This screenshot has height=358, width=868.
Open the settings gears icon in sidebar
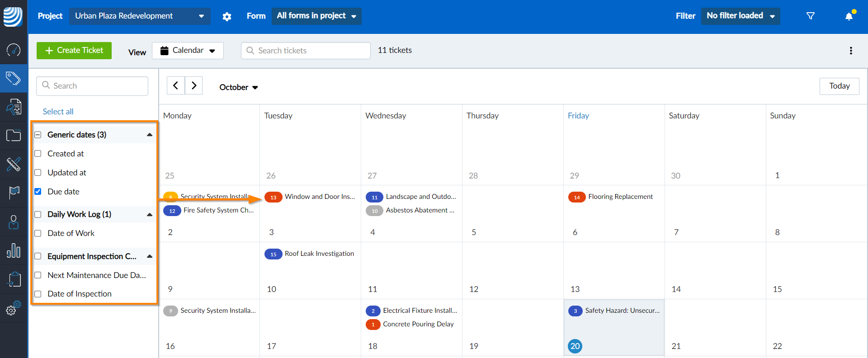click(x=14, y=308)
